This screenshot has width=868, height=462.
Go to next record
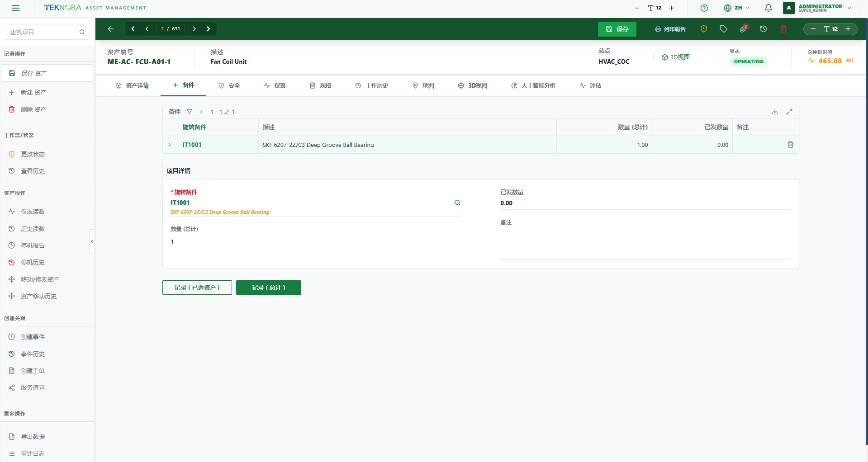click(194, 29)
